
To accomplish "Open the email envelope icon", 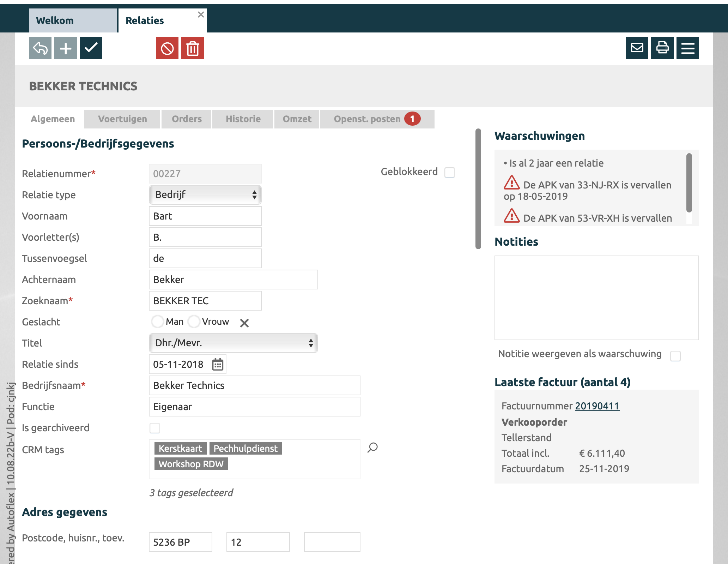I will [x=637, y=48].
